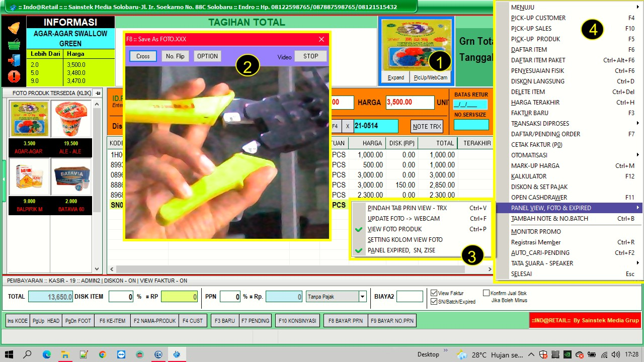Click the pin icon on Foto Produk panel
This screenshot has width=644, height=362.
pyautogui.click(x=98, y=93)
